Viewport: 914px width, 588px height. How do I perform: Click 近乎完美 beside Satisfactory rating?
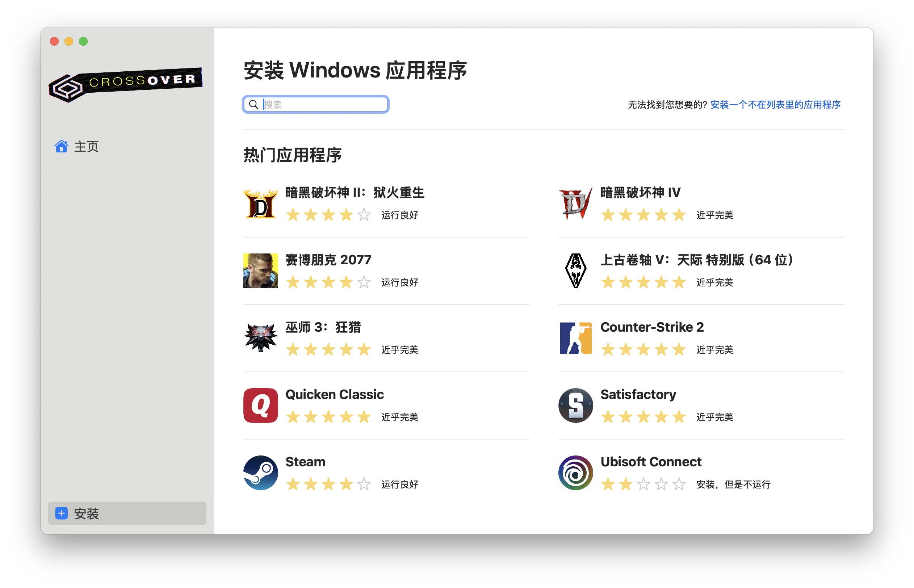point(714,417)
